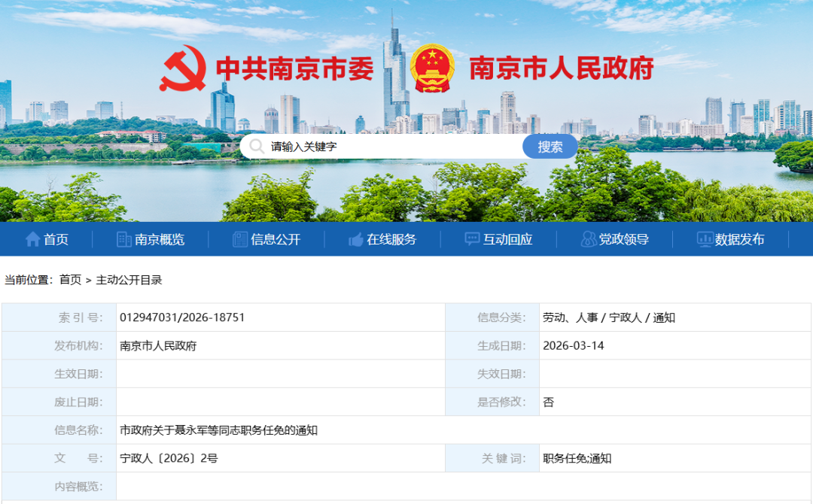Click the document icon beside 信息公开
The width and height of the screenshot is (813, 504).
[240, 239]
